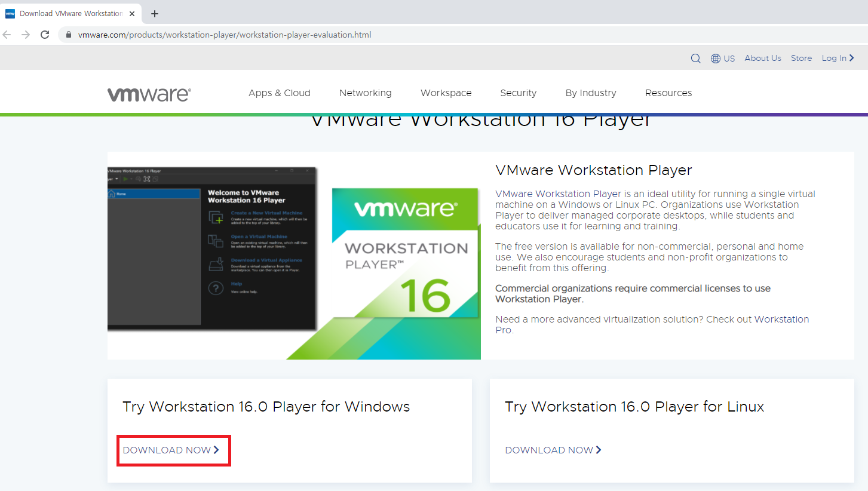Open the About Us link
The height and width of the screenshot is (491, 868).
click(763, 58)
